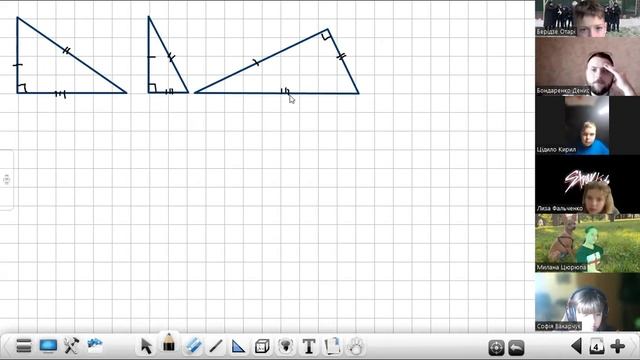The width and height of the screenshot is (640, 360).
Task: Expand the left side panel handle
Action: pos(6,180)
